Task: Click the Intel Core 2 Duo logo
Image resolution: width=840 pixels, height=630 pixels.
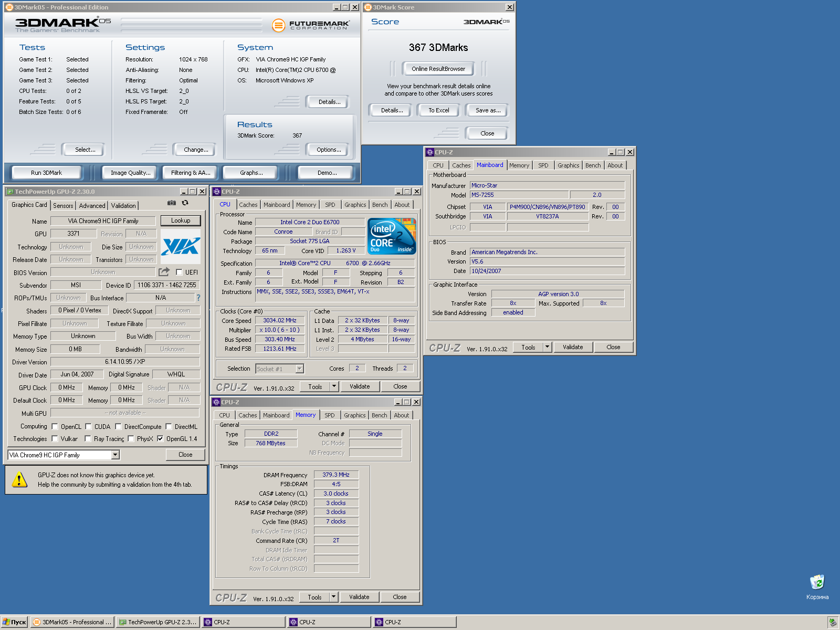Action: point(392,236)
